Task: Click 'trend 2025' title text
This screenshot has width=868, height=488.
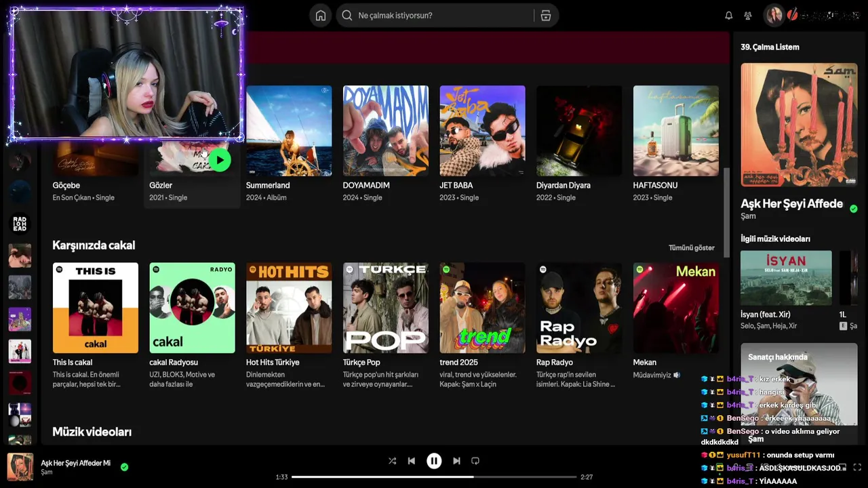Action: (458, 363)
